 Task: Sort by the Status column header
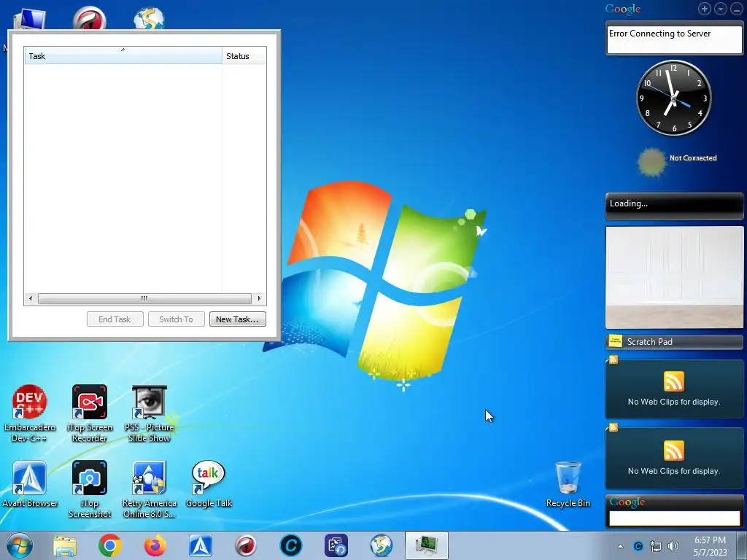(x=244, y=55)
